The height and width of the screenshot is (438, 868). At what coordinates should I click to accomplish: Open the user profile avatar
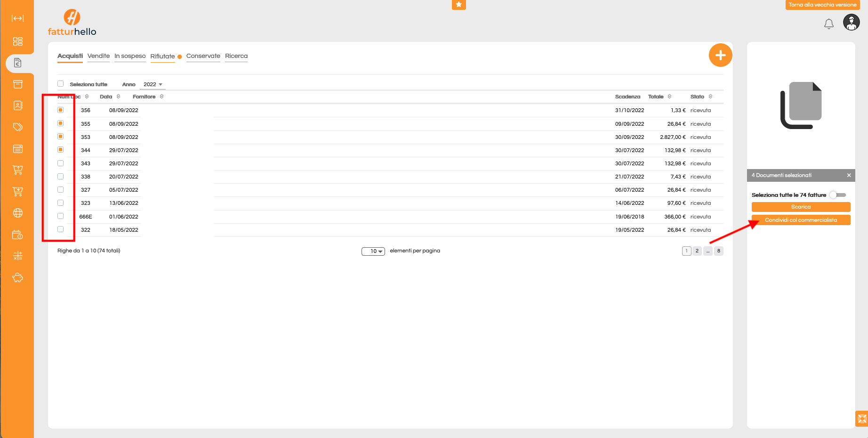pos(851,22)
